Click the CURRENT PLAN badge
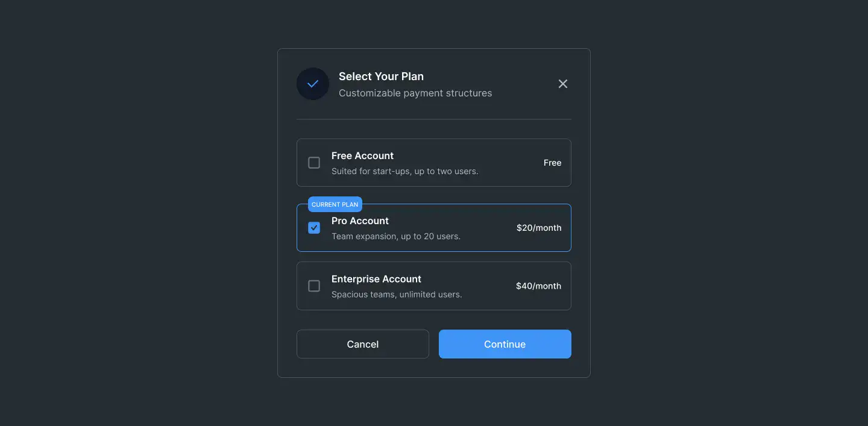This screenshot has height=426, width=868. [335, 204]
